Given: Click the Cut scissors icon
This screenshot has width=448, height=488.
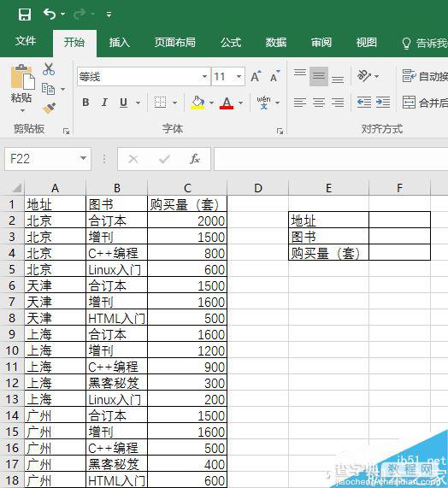Looking at the screenshot, I should 49,68.
